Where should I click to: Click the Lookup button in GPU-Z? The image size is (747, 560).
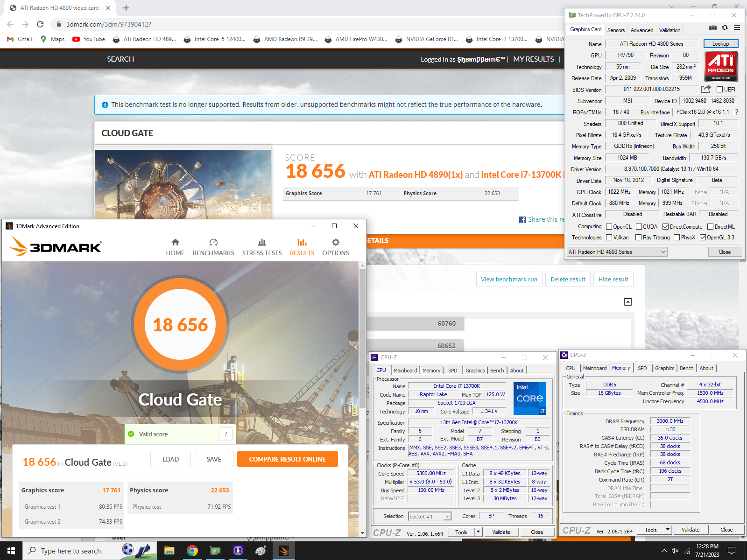tap(720, 43)
